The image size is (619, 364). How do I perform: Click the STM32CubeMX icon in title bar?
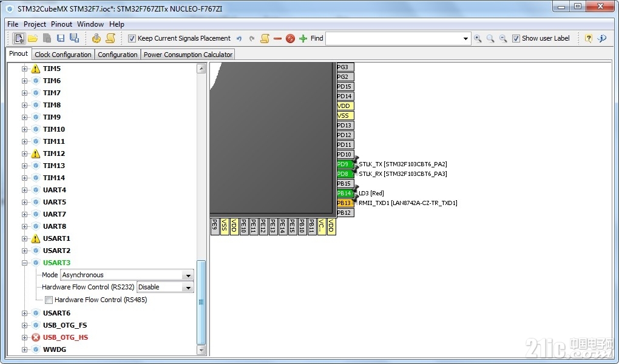tap(10, 8)
